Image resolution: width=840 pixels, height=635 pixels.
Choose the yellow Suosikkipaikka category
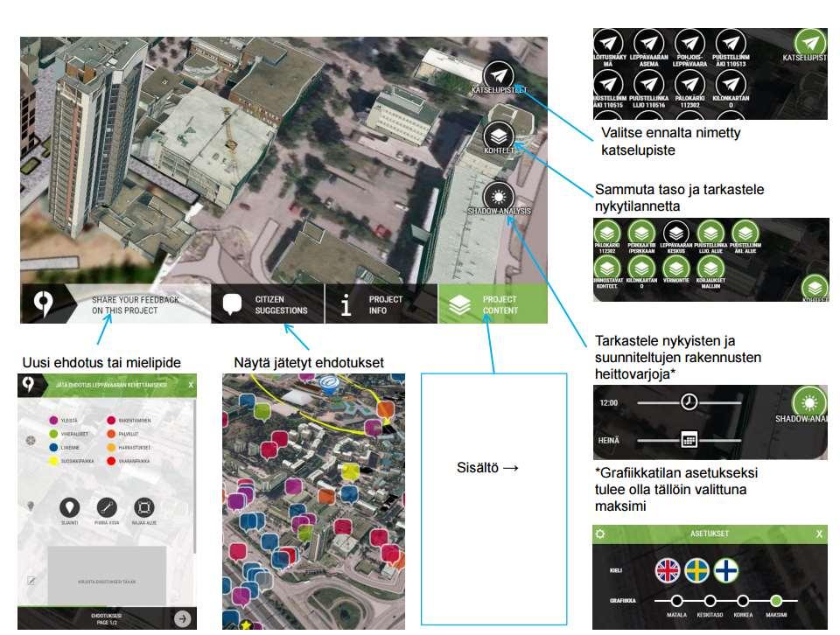coord(53,460)
